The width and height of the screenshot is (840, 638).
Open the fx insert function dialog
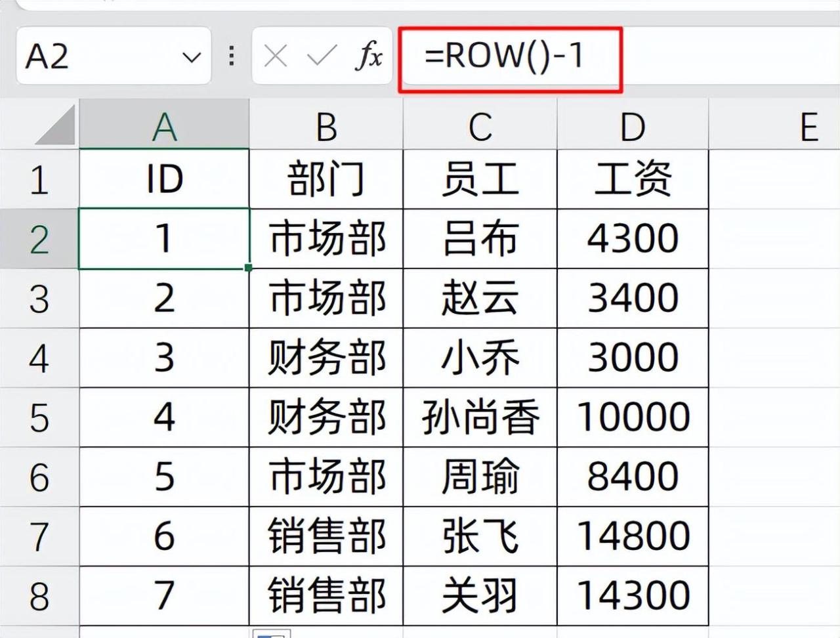point(369,56)
